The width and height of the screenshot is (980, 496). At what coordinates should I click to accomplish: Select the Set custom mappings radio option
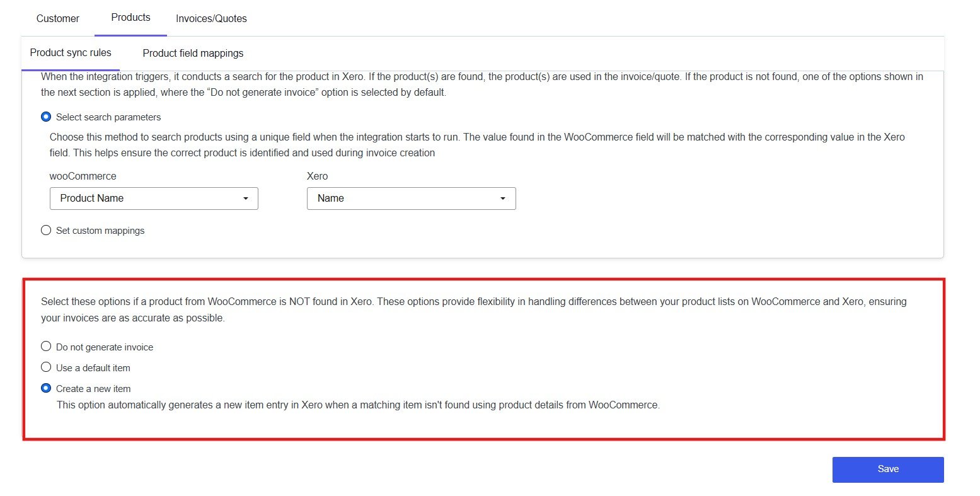pyautogui.click(x=46, y=230)
